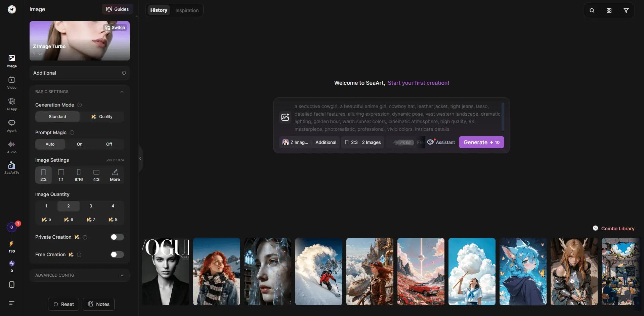The image size is (644, 316).
Task: Select 9:16 aspect ratio
Action: [79, 175]
